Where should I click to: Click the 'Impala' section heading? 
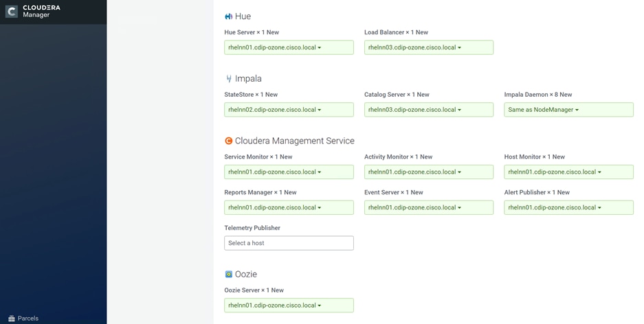pyautogui.click(x=248, y=78)
